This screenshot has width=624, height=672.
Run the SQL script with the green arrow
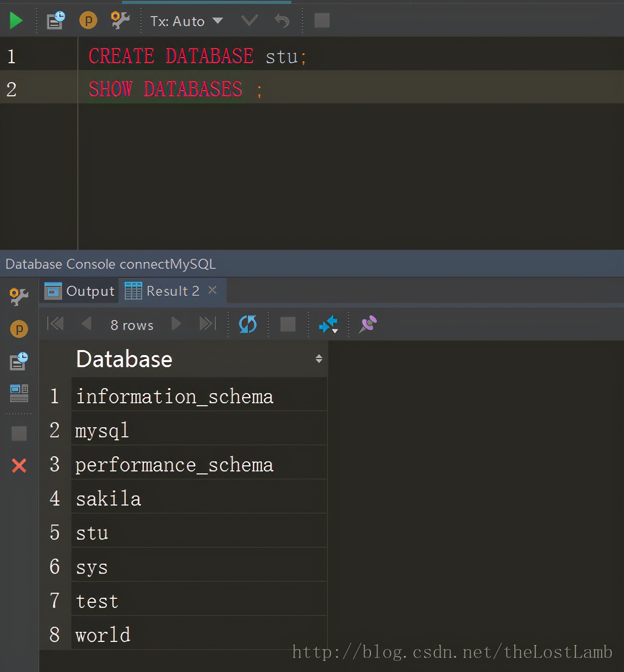point(16,21)
